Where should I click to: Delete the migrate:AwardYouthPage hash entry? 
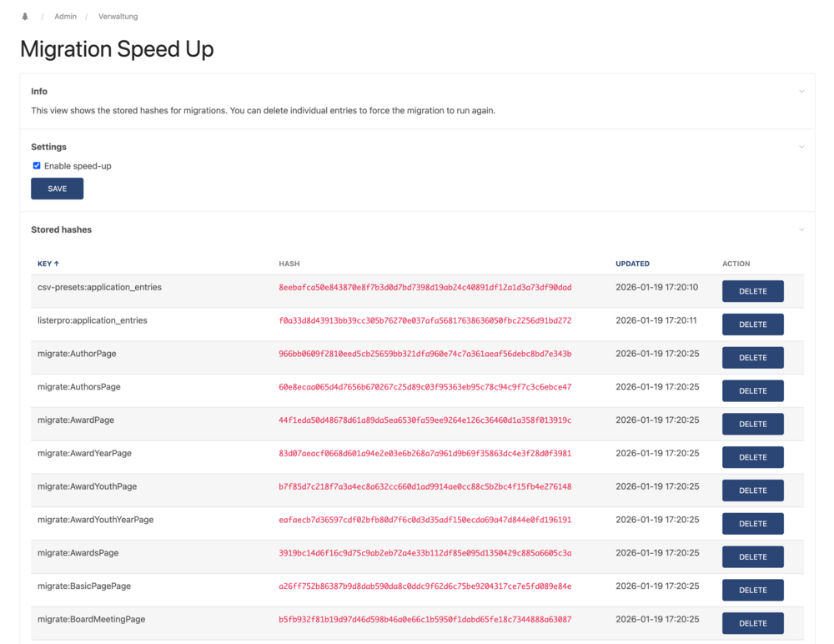[752, 490]
